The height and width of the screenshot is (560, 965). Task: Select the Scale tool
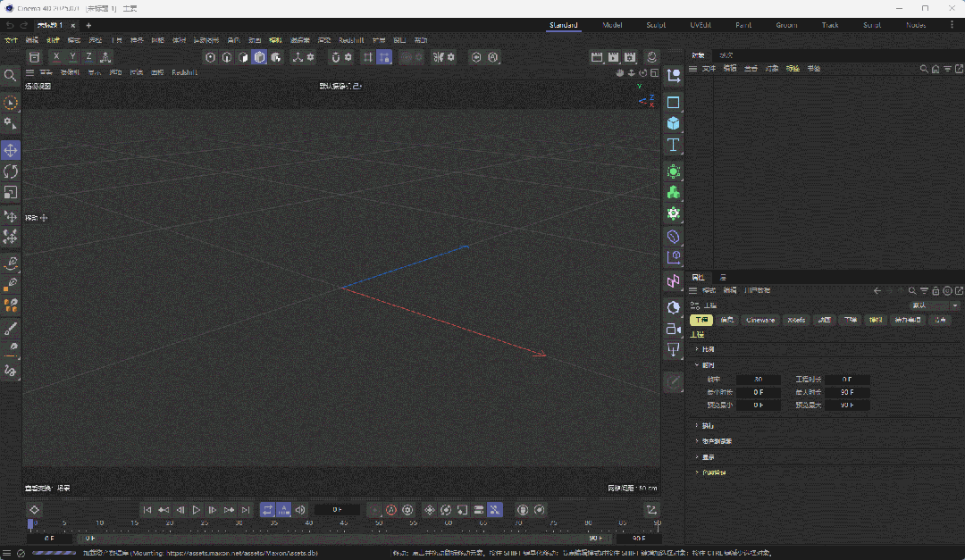12,192
